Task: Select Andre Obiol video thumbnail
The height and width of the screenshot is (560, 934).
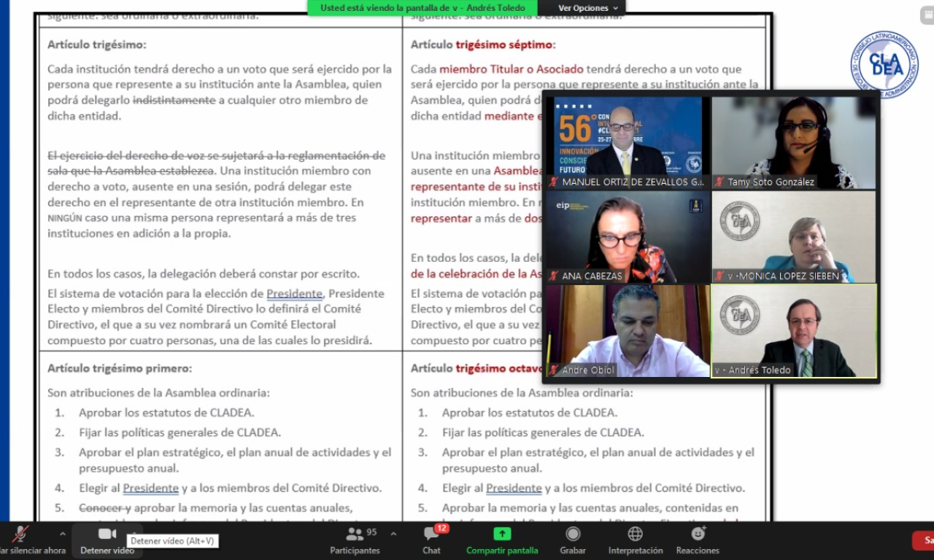Action: click(x=627, y=330)
